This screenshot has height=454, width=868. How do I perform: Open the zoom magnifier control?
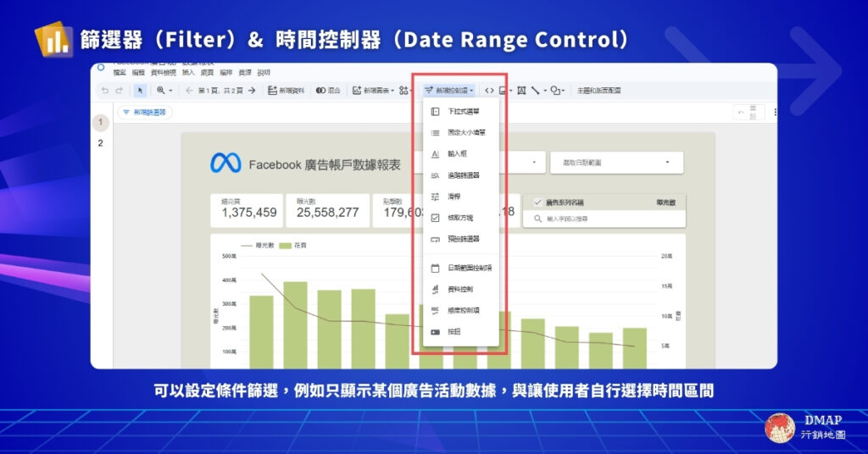(x=164, y=90)
